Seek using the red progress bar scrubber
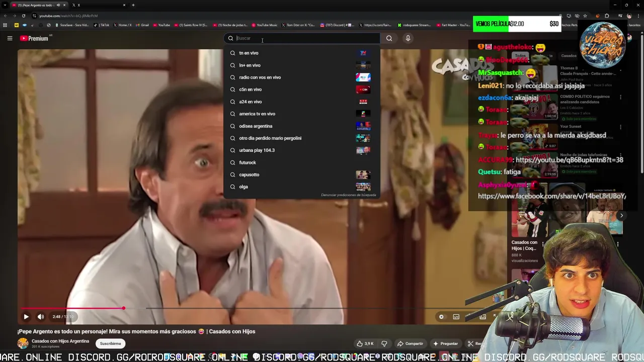This screenshot has width=644, height=362. (123, 308)
